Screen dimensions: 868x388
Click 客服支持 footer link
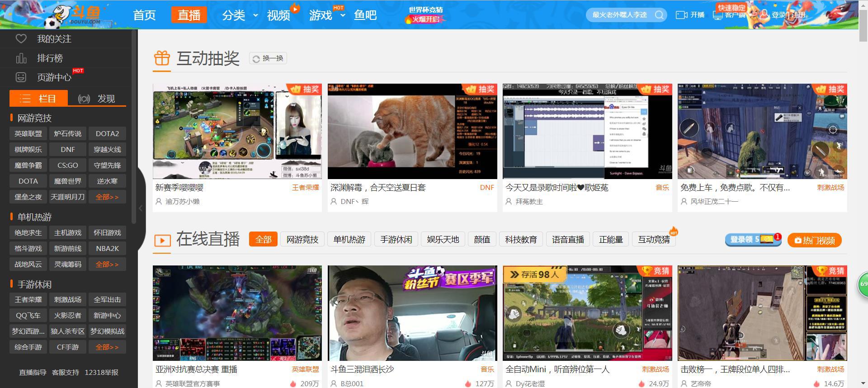pos(66,373)
